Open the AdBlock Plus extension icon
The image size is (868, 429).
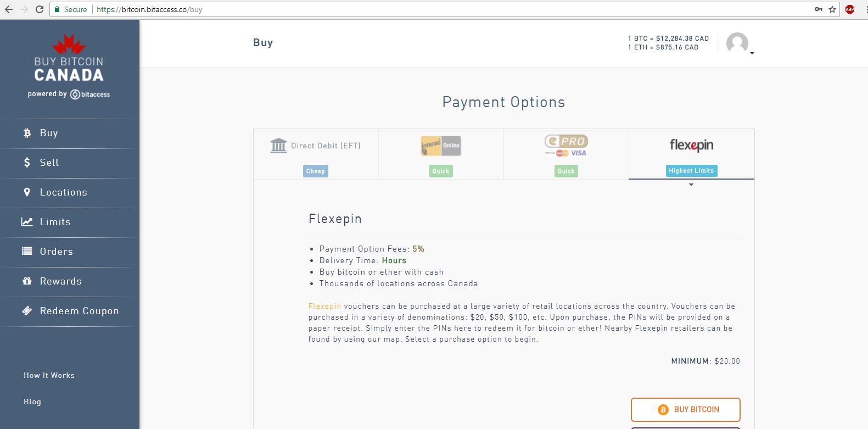[850, 9]
